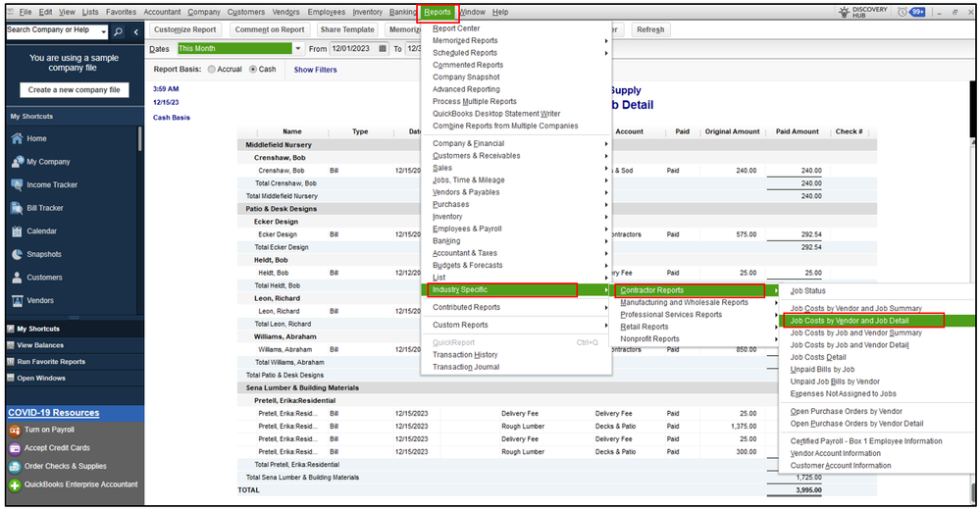This screenshot has height=510, width=980.
Task: Click Create a new company file button
Action: (75, 90)
